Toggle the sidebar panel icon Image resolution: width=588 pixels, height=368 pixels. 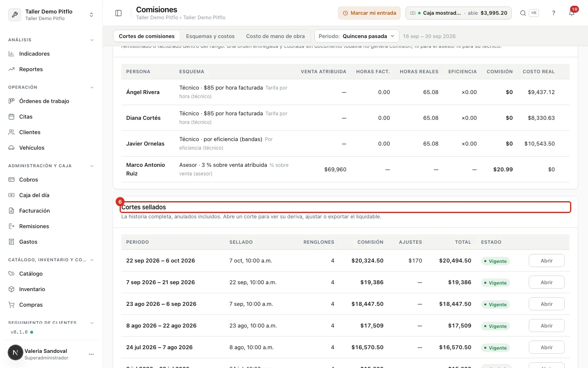pos(118,13)
